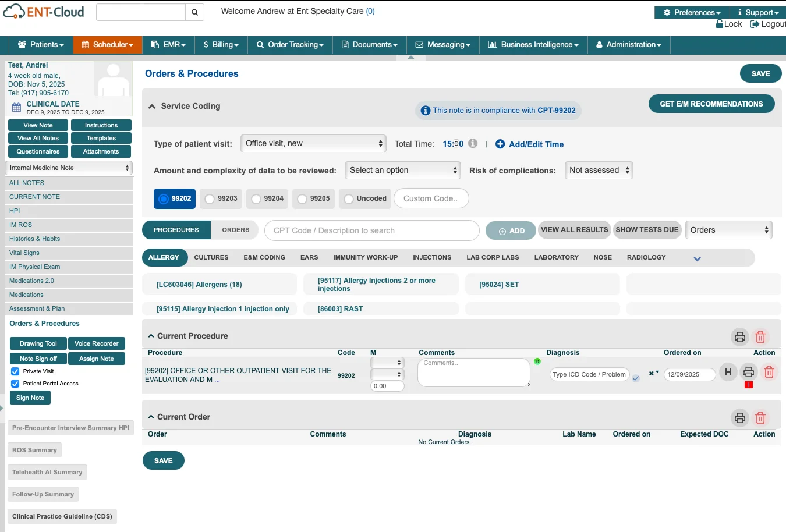Open the clinical date calendar icon

[x=16, y=107]
